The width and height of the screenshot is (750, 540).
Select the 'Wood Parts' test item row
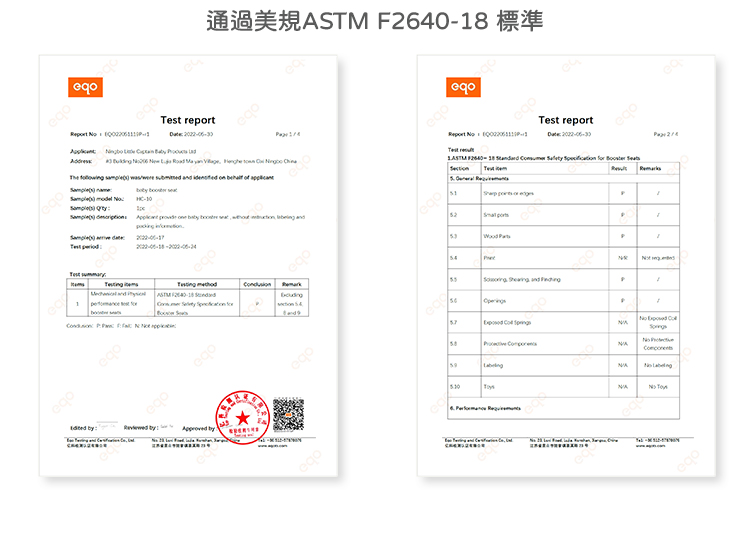pyautogui.click(x=498, y=237)
